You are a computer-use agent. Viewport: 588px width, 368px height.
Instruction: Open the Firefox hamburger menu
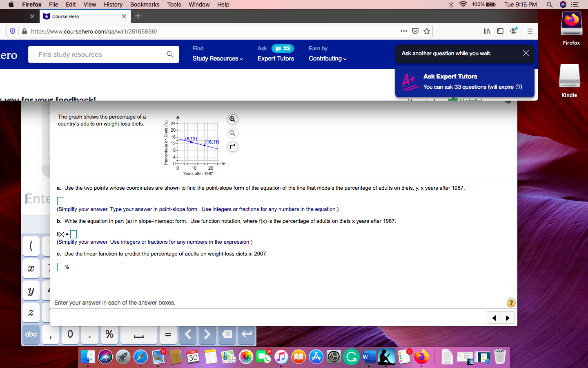(530, 31)
